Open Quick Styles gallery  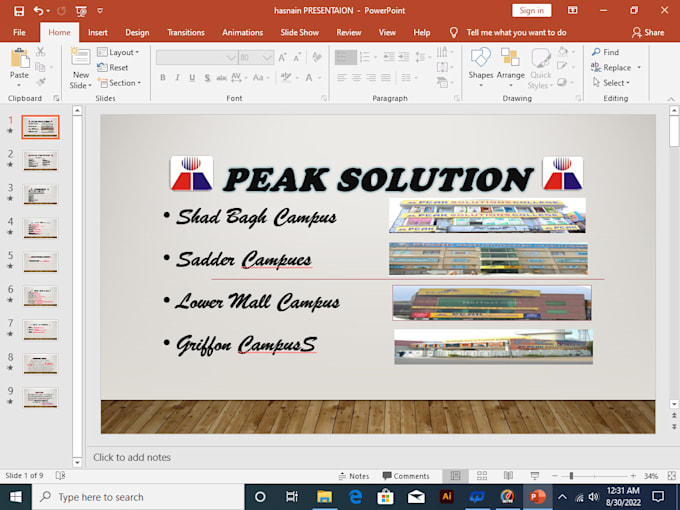coord(540,68)
